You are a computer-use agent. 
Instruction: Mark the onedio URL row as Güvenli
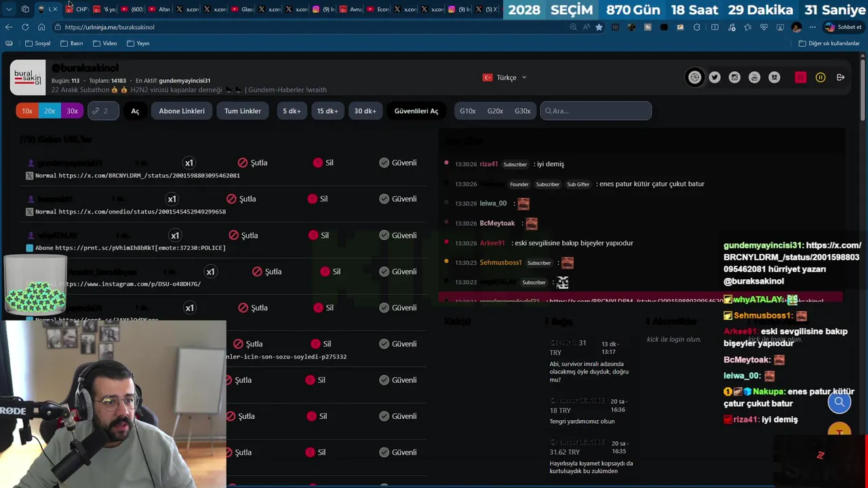point(398,199)
